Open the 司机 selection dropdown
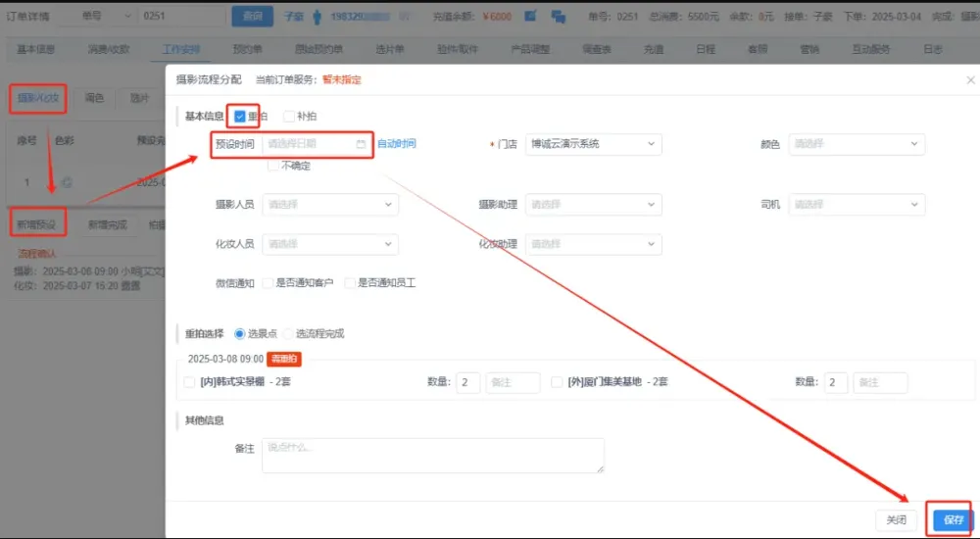Screen dimensions: 980x539 [x=856, y=205]
